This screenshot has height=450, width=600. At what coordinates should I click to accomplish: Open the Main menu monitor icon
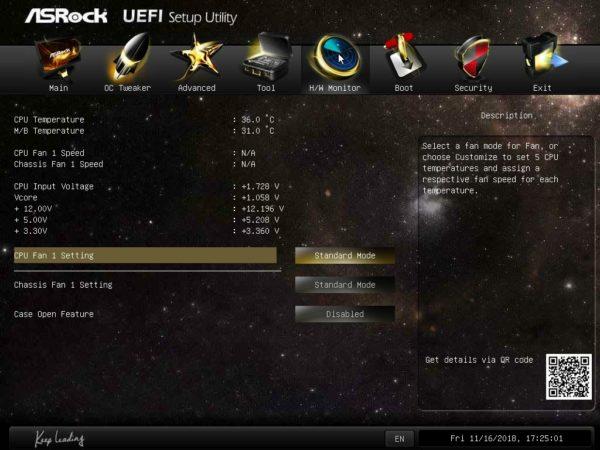coord(58,57)
